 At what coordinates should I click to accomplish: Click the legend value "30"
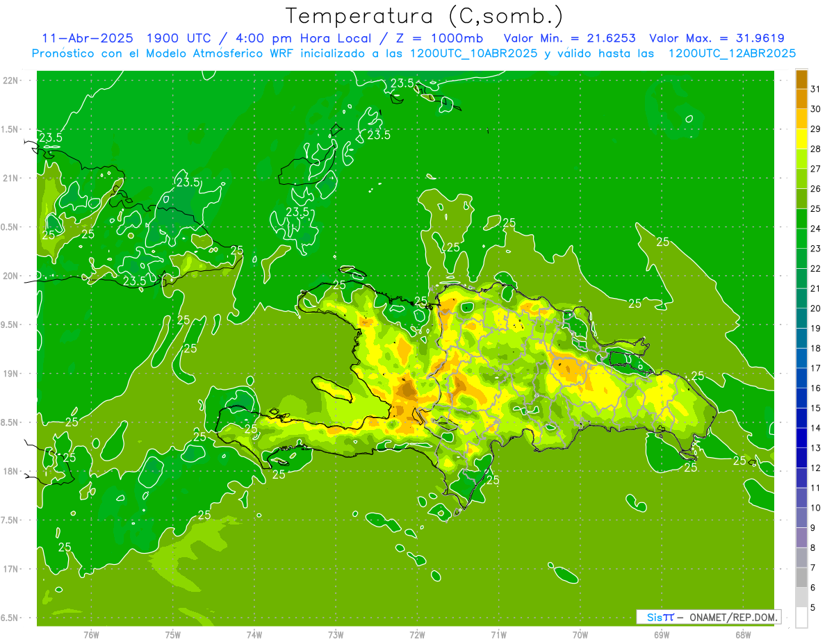pos(815,109)
